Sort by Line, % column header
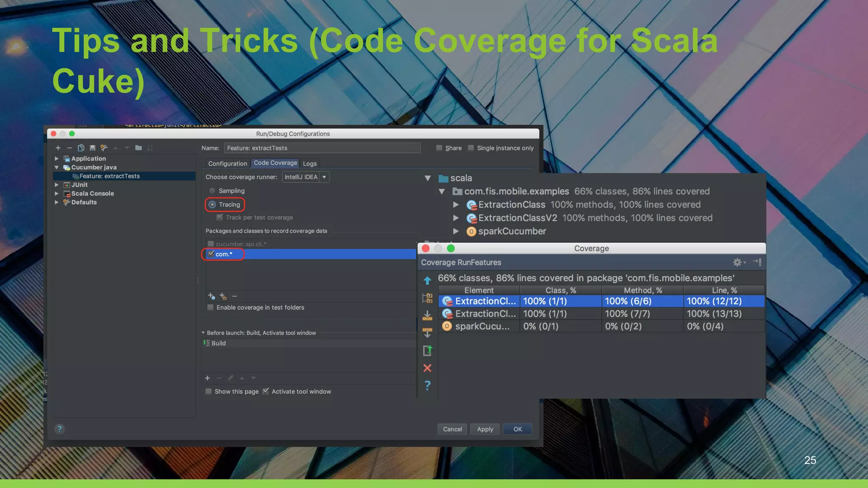The width and height of the screenshot is (868, 488). 724,290
